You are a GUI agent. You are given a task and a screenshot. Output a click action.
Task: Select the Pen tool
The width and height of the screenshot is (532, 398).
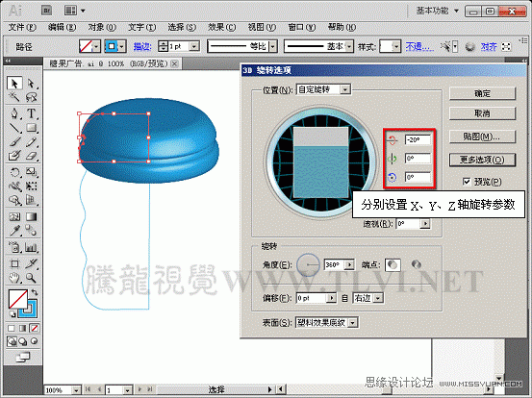(x=14, y=113)
